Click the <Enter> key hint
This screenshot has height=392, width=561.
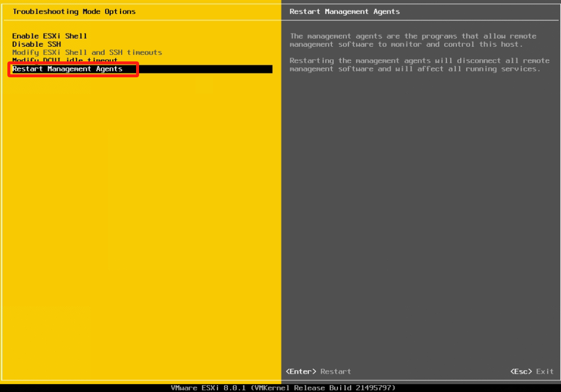(x=301, y=371)
